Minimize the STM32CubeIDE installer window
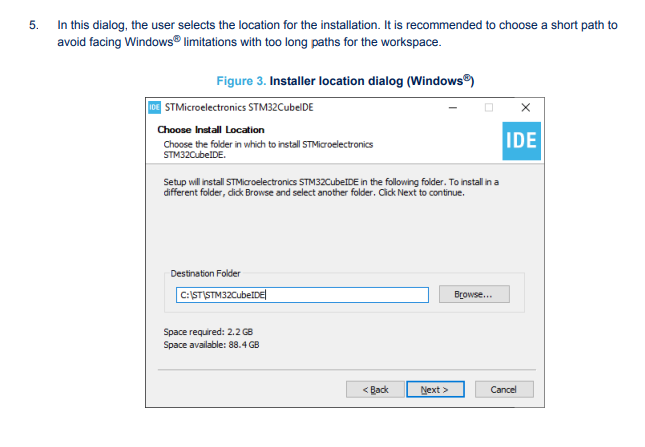This screenshot has height=447, width=645. (x=453, y=107)
